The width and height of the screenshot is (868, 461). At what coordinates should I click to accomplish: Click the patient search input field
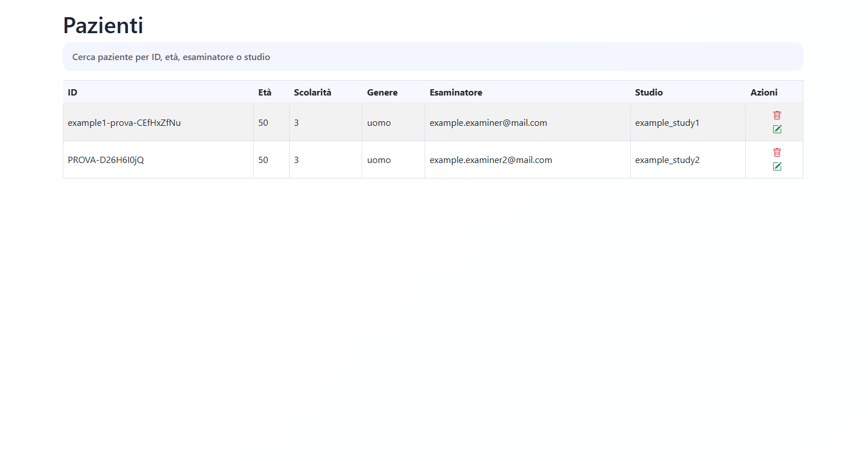coord(433,57)
